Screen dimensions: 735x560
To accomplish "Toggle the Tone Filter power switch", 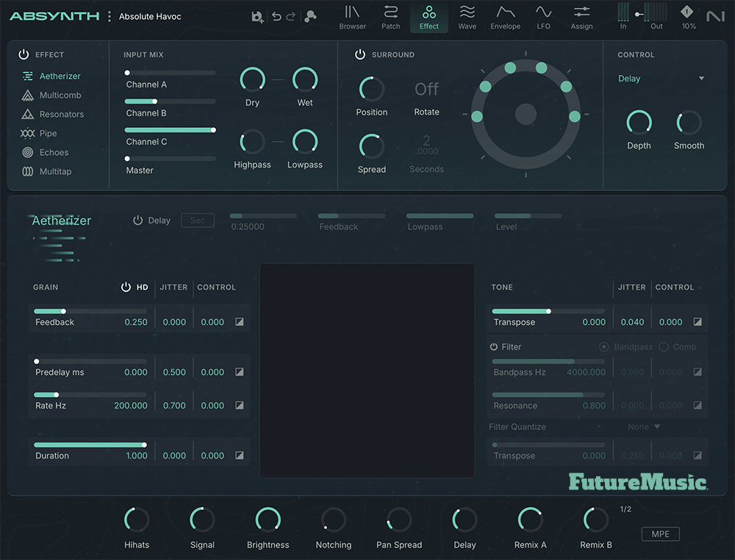I will (x=494, y=347).
